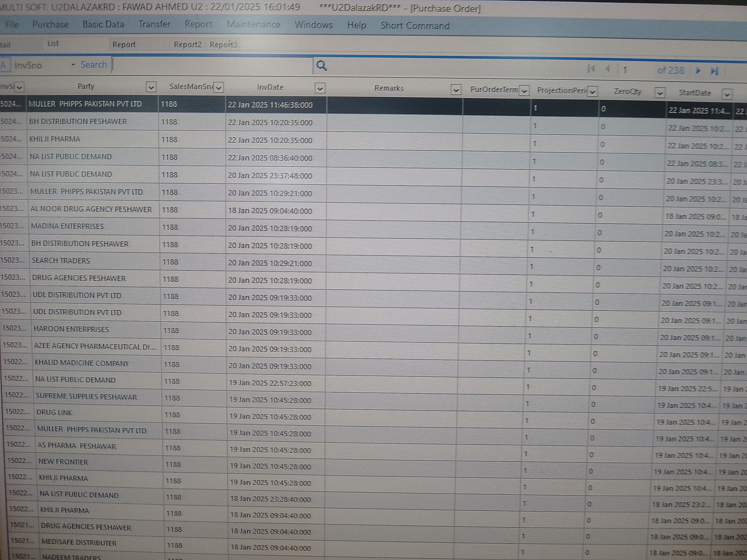Go to first page arrow
The image size is (747, 560).
point(591,69)
